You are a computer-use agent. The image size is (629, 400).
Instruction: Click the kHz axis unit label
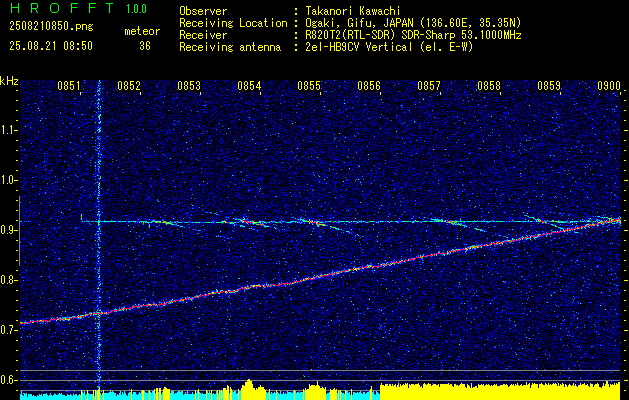[x=9, y=82]
